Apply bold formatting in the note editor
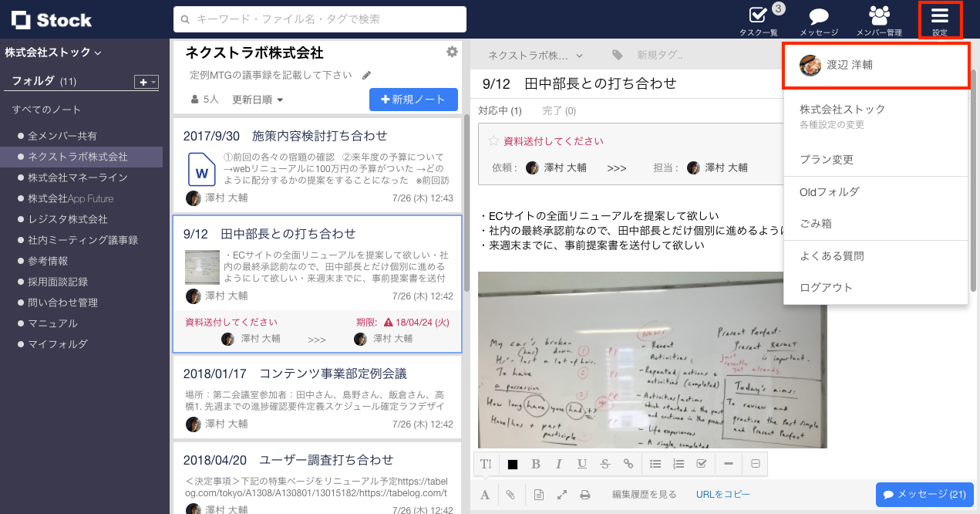 (x=536, y=463)
